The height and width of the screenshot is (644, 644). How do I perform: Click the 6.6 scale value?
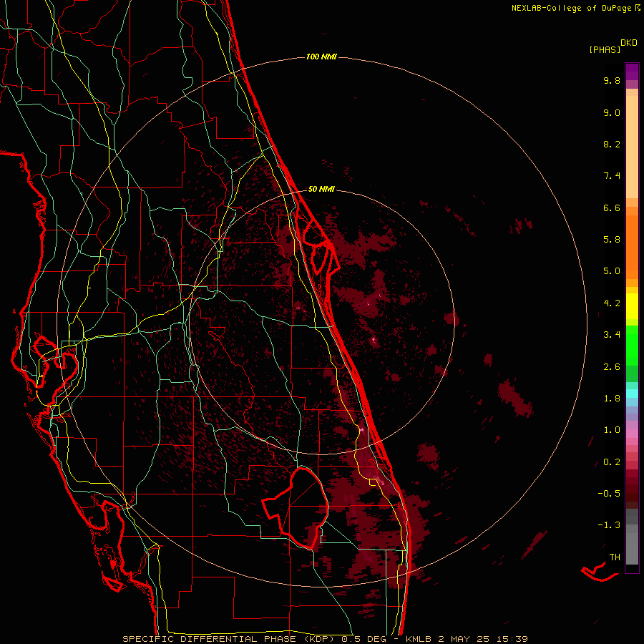tap(612, 208)
